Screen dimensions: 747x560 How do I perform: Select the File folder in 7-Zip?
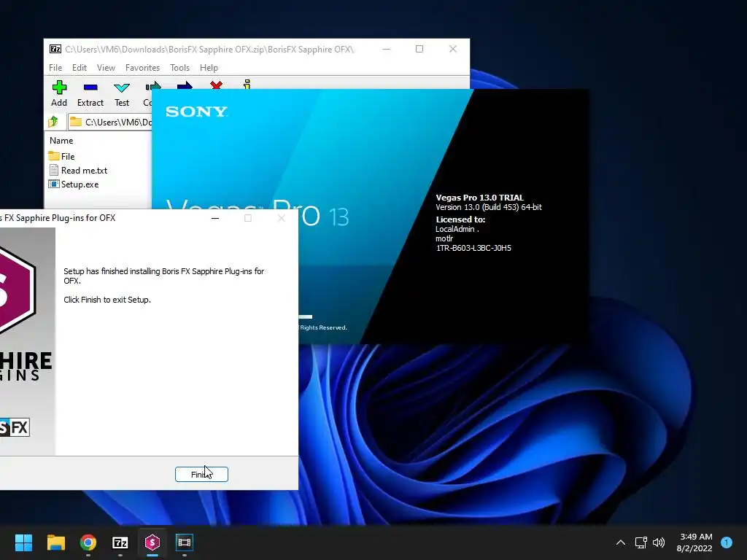coord(61,156)
